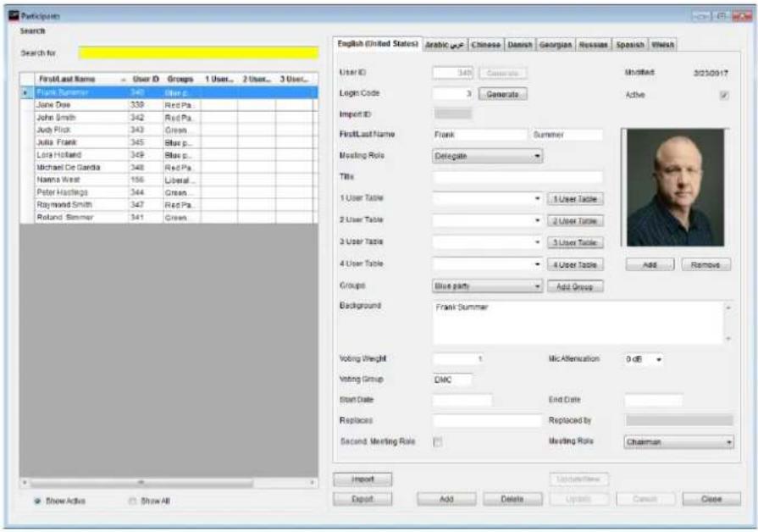Switch to the Georgian tab
The image size is (758, 532).
[556, 45]
